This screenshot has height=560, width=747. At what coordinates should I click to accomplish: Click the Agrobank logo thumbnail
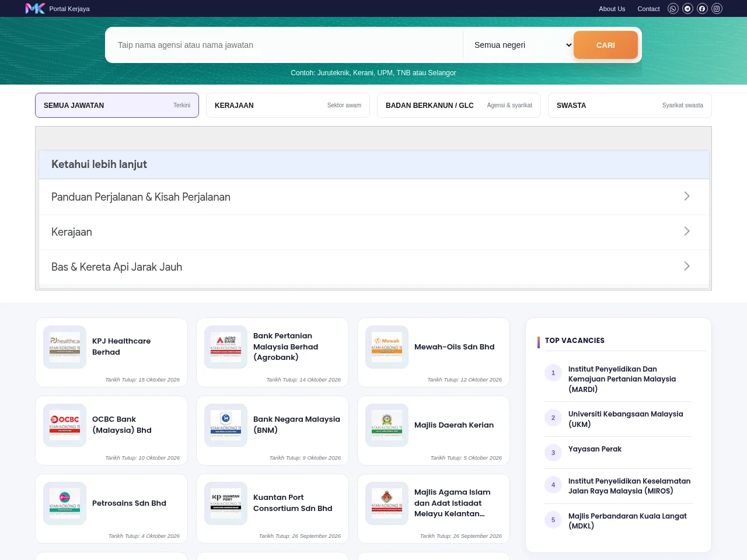pyautogui.click(x=226, y=347)
